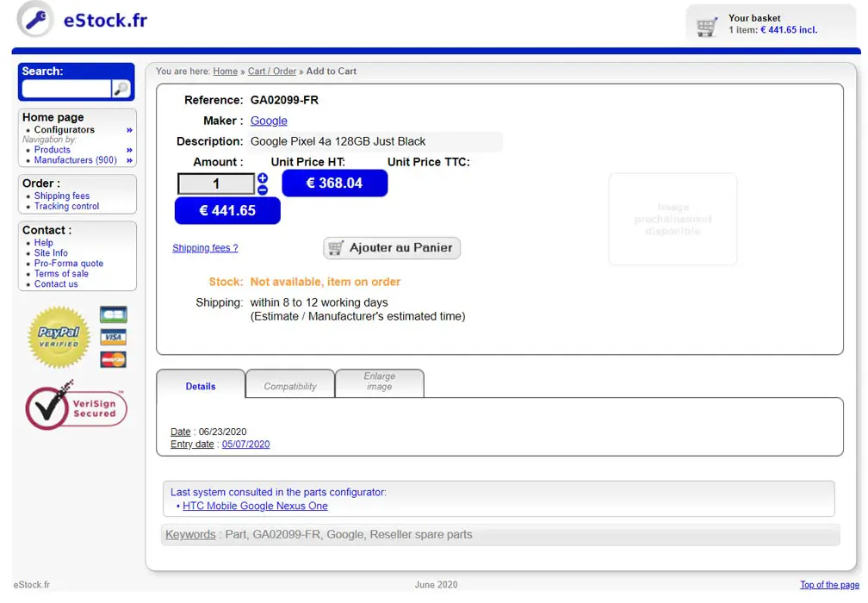Click the Date label in Details
This screenshot has height=603, width=868.
(181, 432)
